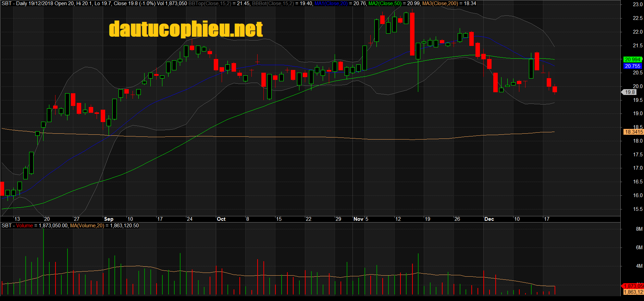Click the 23.0 price axis tick

point(637,4)
